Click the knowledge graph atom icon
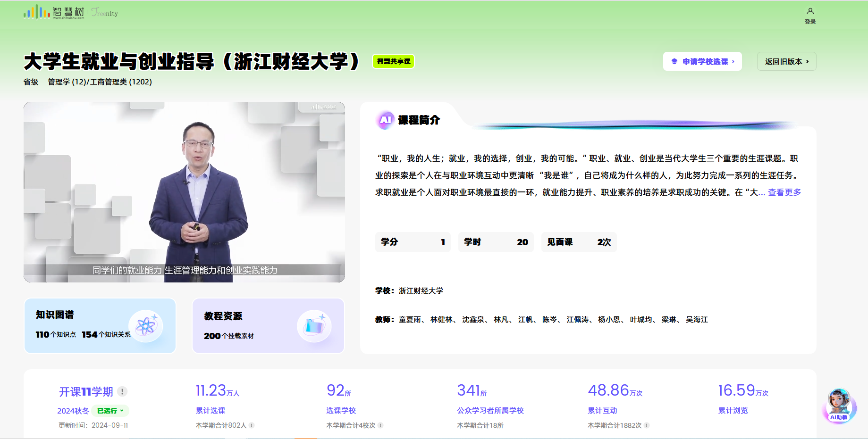 tap(146, 326)
